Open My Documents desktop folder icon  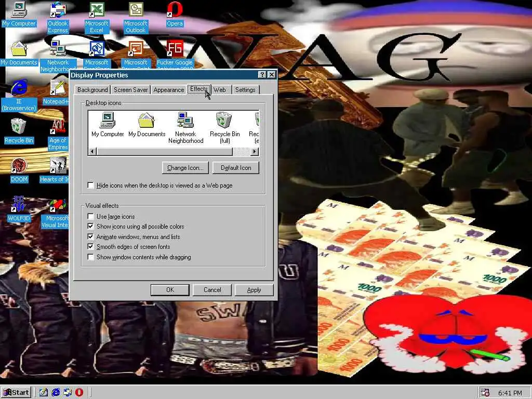19,54
